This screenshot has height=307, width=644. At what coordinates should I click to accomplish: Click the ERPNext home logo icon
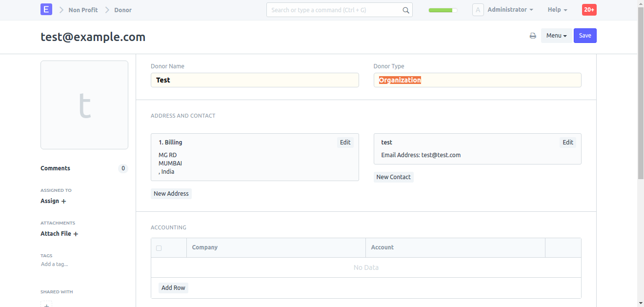pyautogui.click(x=46, y=9)
